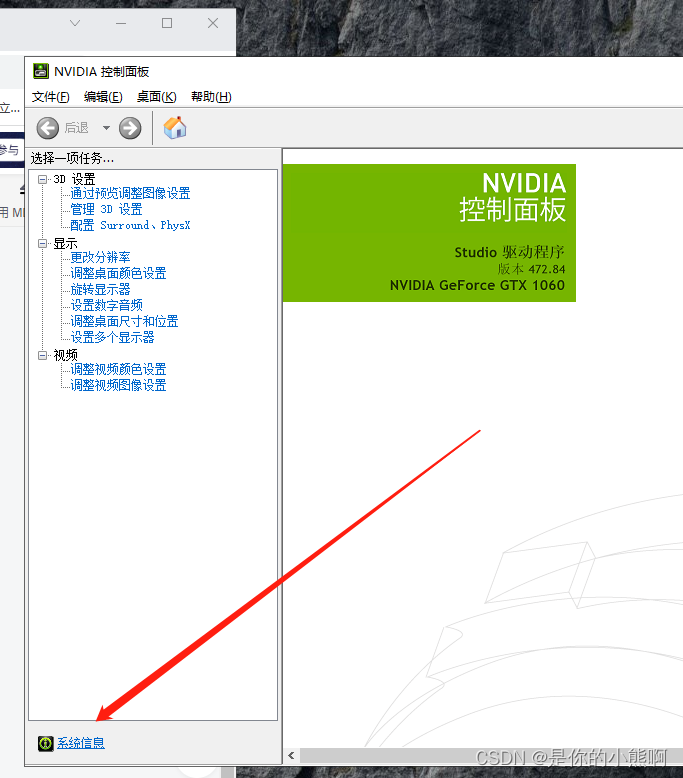This screenshot has height=778, width=683.
Task: Click the System Information icon at bottom left
Action: [45, 743]
